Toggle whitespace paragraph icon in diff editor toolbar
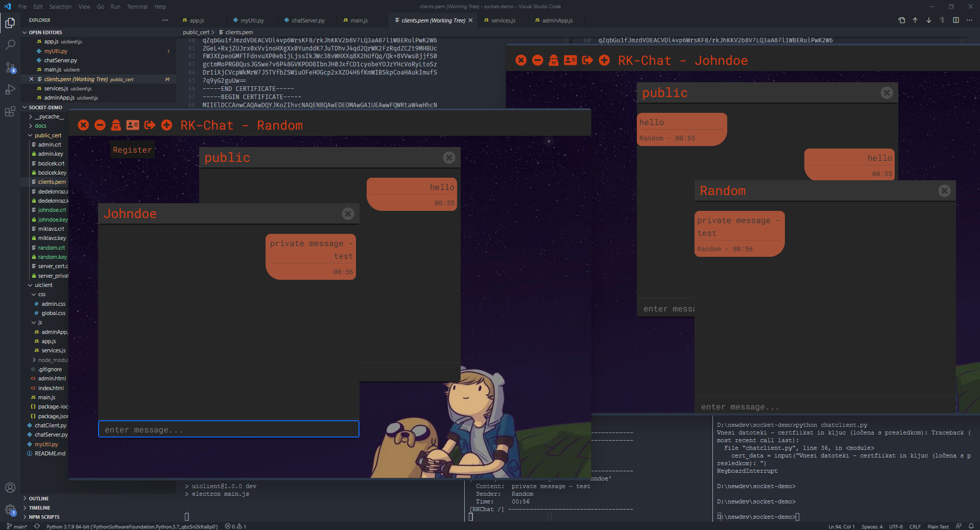This screenshot has height=530, width=980. 942,20
